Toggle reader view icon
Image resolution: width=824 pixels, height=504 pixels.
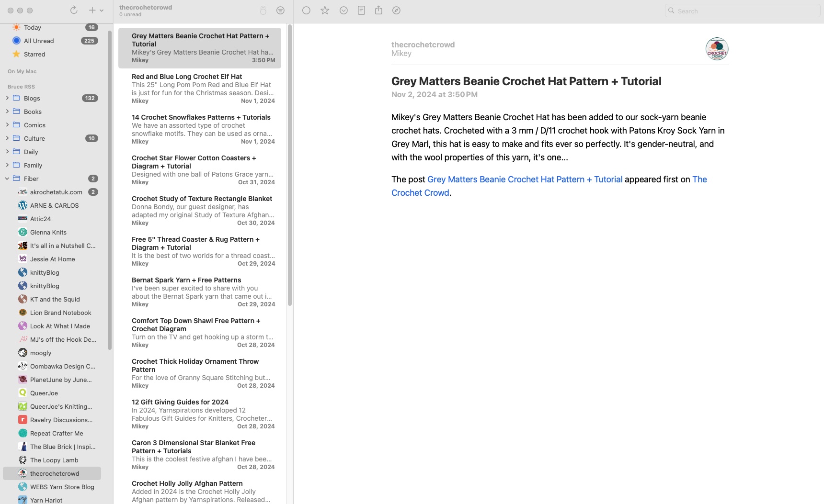click(x=362, y=11)
